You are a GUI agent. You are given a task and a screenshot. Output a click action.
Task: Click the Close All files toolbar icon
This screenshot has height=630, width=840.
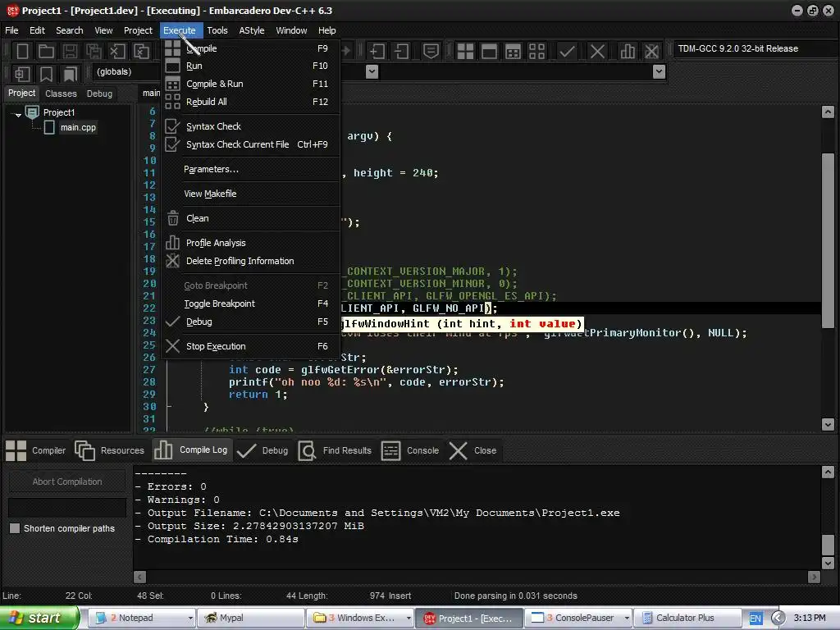(x=141, y=52)
